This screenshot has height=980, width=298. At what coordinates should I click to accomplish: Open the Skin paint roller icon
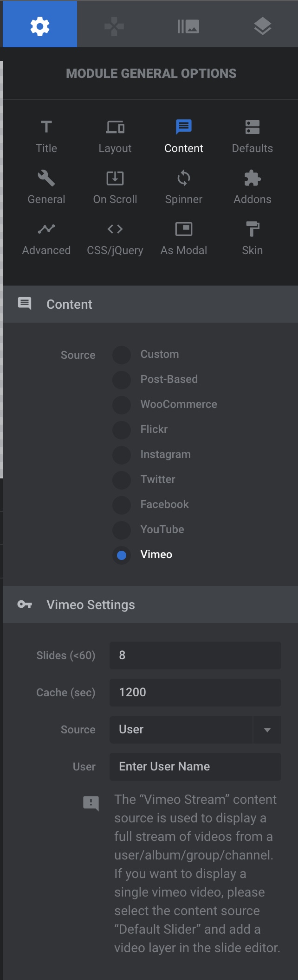coord(253,229)
